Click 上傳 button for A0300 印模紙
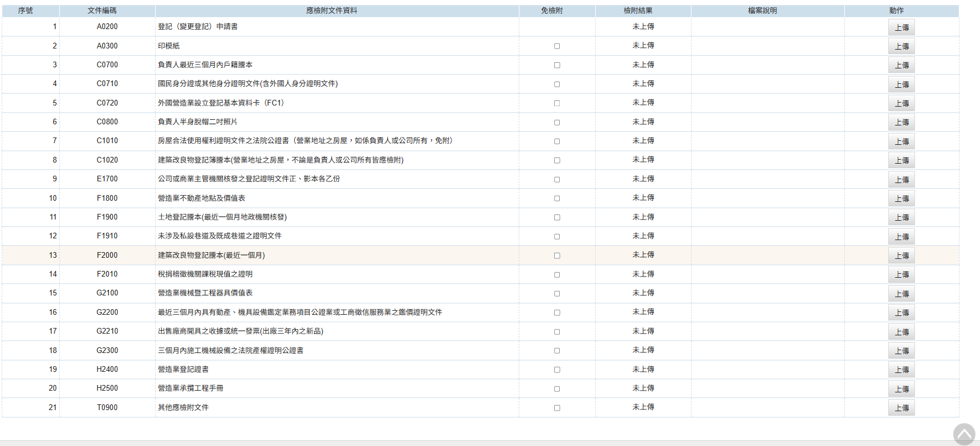 (901, 46)
